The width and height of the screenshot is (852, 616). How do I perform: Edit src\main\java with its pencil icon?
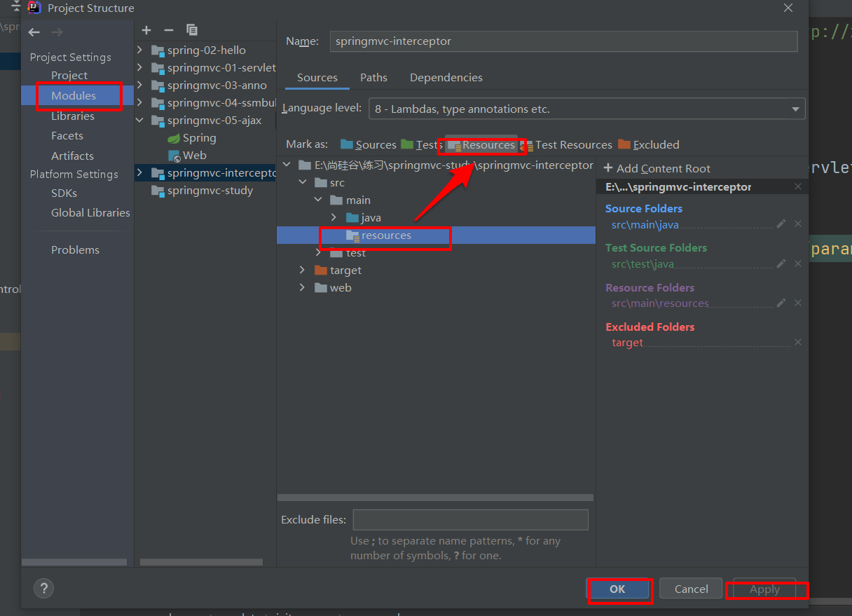coord(781,224)
